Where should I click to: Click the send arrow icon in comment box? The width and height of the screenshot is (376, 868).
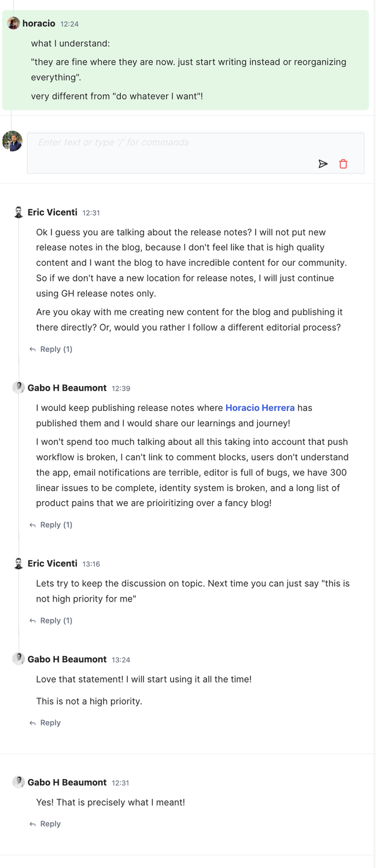[x=323, y=164]
